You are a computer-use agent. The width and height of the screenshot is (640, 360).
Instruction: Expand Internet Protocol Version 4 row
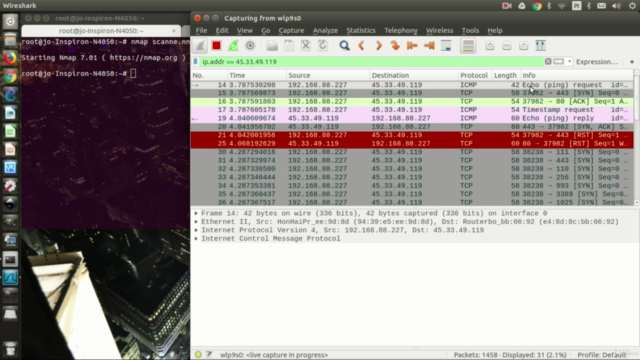[x=196, y=230]
